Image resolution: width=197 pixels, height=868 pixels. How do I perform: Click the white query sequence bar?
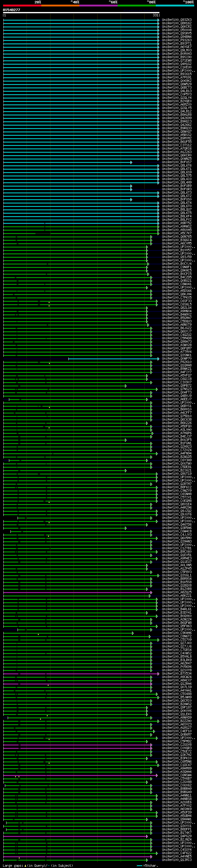81,13
